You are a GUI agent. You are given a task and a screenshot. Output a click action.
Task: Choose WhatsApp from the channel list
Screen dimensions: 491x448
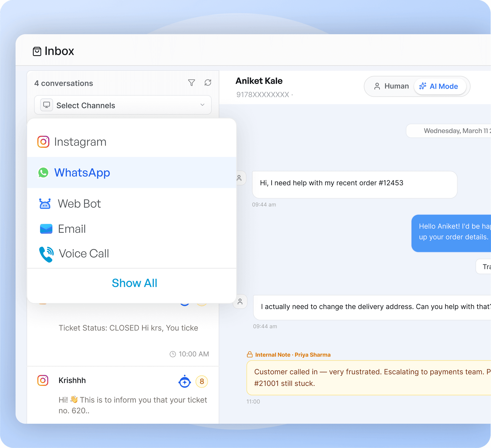[x=131, y=172]
